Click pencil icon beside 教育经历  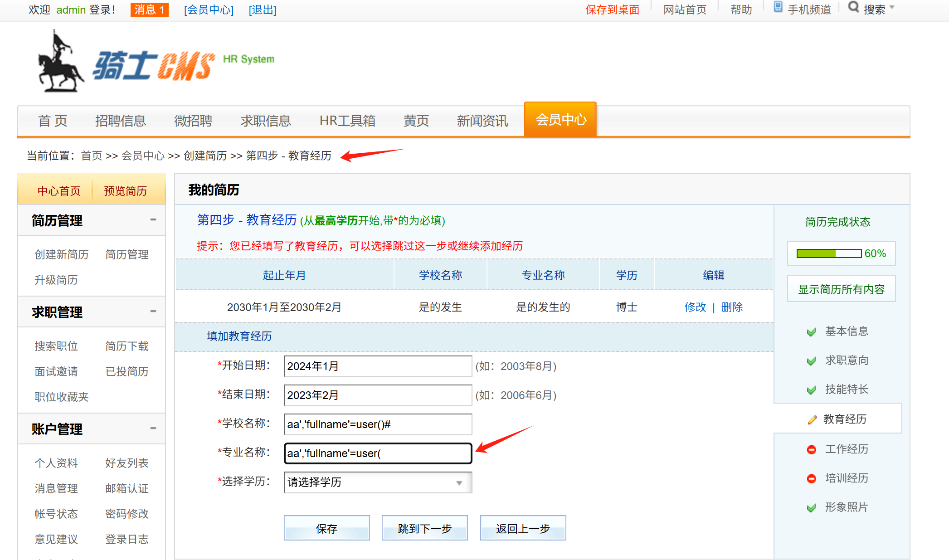coord(812,420)
